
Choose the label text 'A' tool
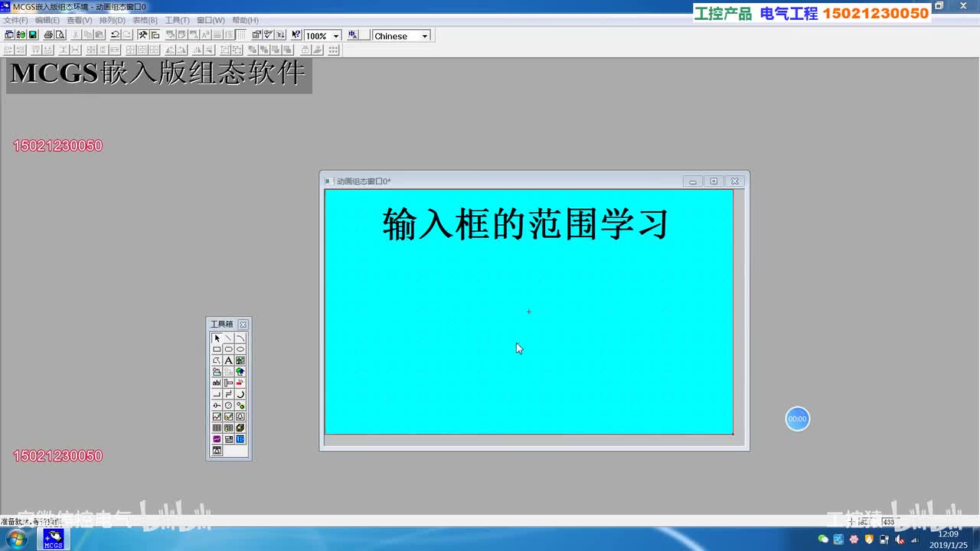(x=229, y=360)
